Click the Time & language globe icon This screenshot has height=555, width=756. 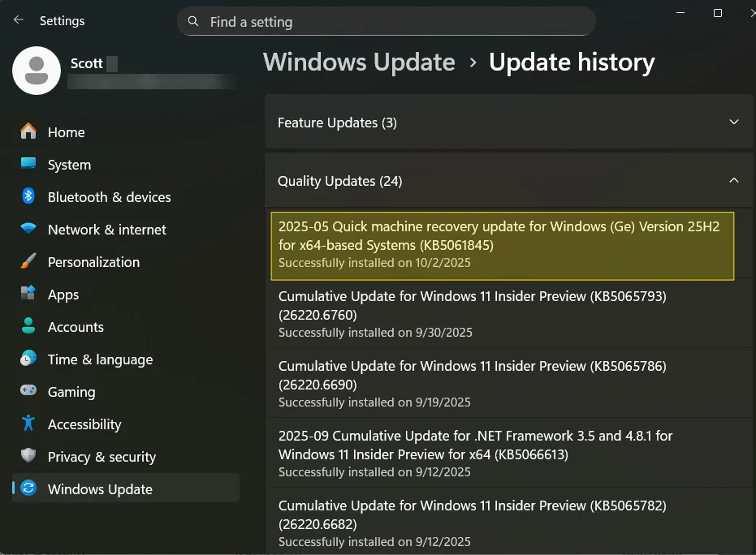(x=28, y=359)
